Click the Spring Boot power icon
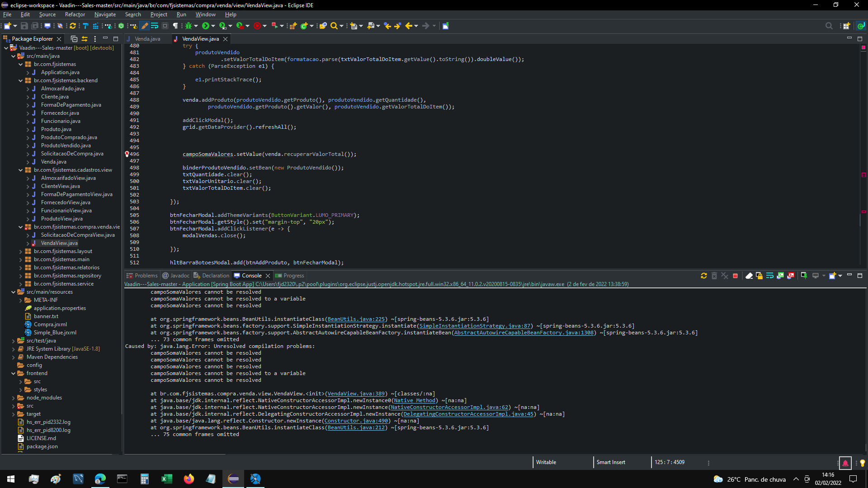The height and width of the screenshot is (488, 868). [121, 26]
